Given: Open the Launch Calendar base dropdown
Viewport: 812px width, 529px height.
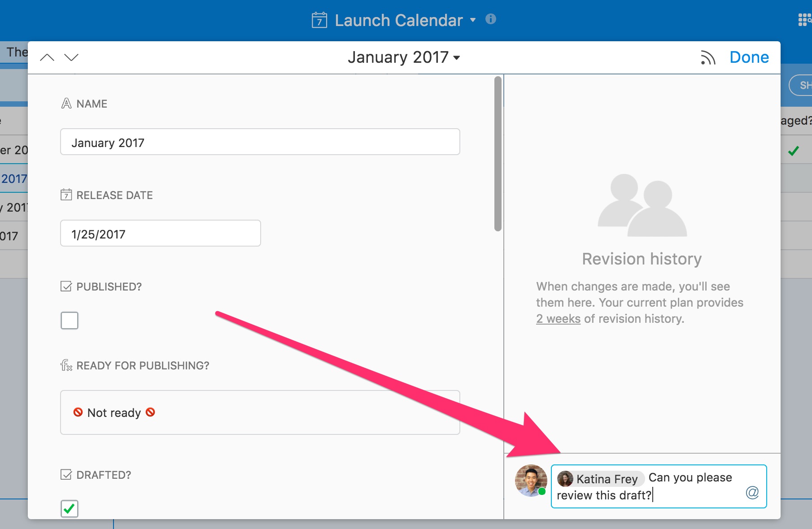Looking at the screenshot, I should (472, 20).
